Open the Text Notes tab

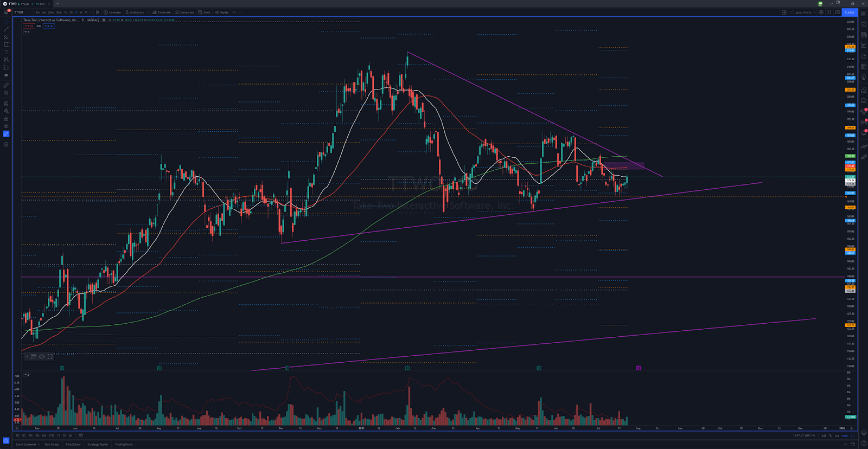click(x=52, y=444)
